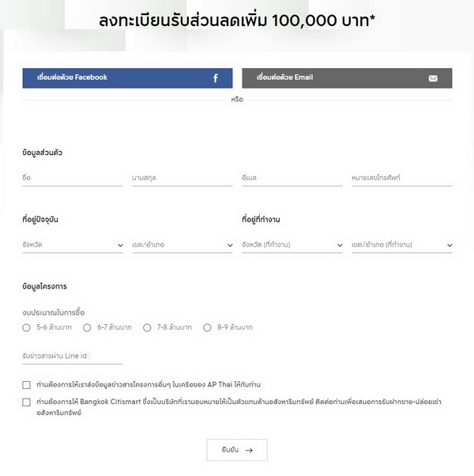Viewport: 474px width, 476px height.
Task: Focus the ชื่อ first name field
Action: (73, 179)
